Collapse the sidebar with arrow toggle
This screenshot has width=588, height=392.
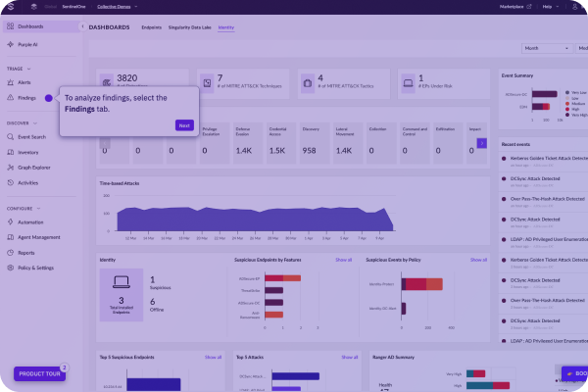[80, 26]
